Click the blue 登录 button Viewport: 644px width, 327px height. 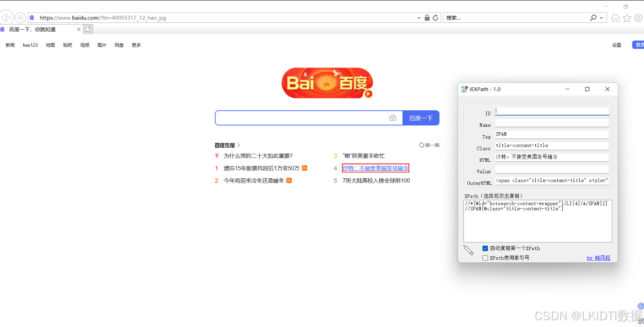point(639,45)
